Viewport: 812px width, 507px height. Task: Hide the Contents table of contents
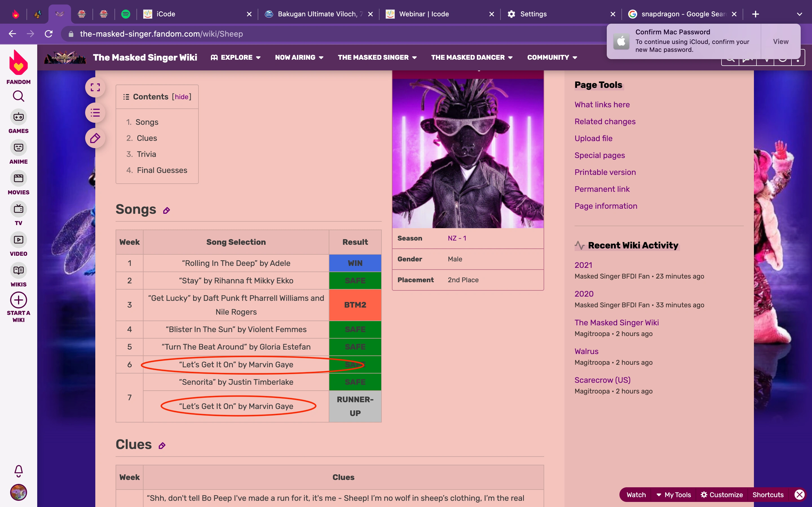pos(182,97)
